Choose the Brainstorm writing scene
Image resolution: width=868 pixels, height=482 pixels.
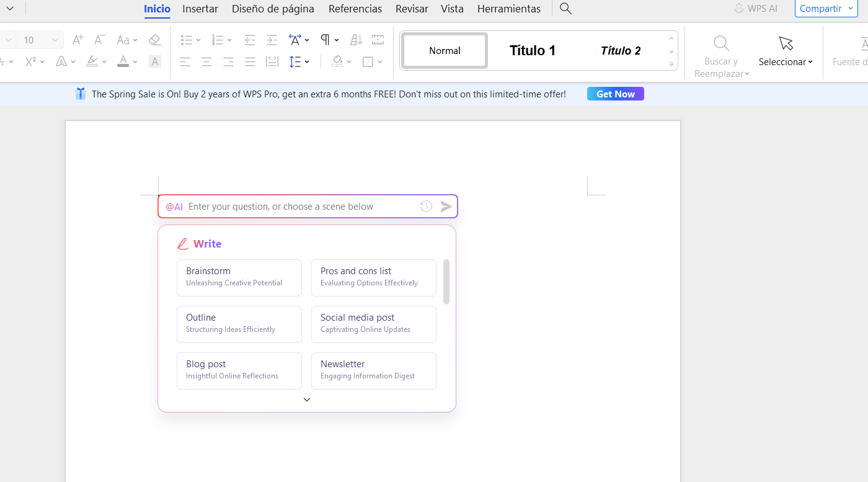[x=239, y=277]
